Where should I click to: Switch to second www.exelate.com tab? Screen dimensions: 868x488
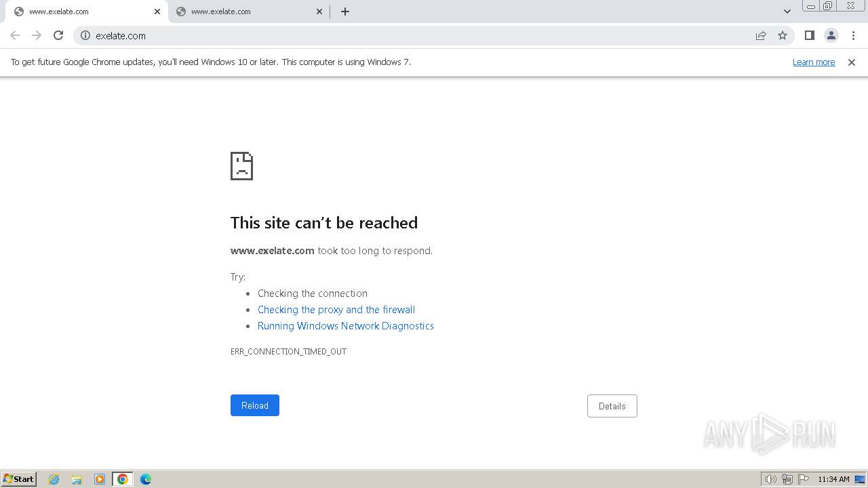coord(250,12)
